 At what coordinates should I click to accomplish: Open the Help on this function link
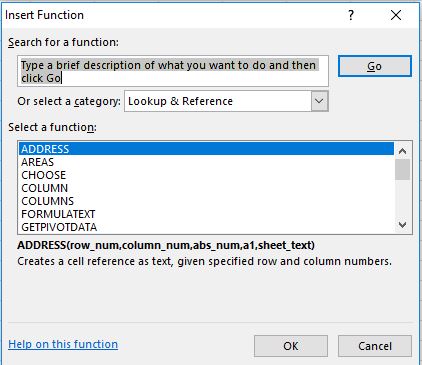(x=63, y=344)
